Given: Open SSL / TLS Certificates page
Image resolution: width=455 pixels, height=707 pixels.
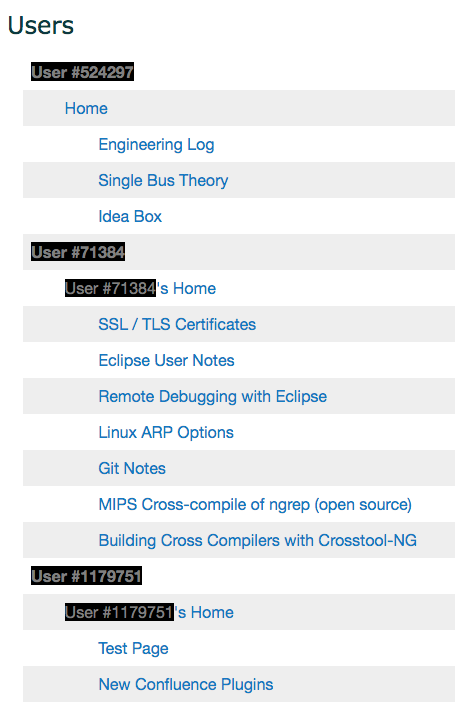Looking at the screenshot, I should pos(177,324).
